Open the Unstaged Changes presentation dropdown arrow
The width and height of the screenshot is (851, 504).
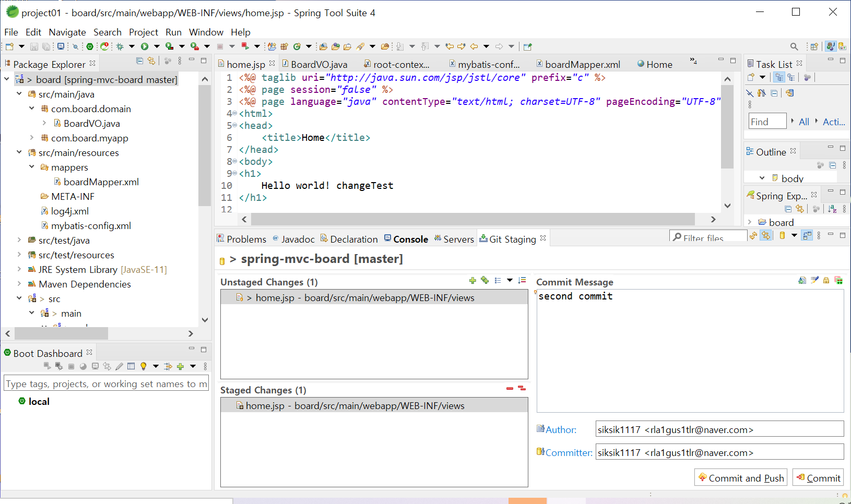click(510, 281)
